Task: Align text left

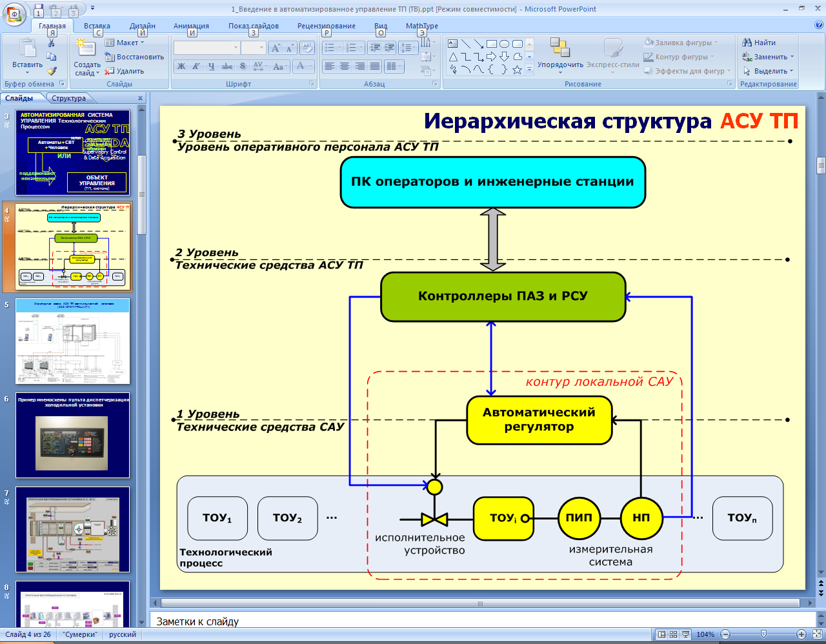Action: [330, 66]
